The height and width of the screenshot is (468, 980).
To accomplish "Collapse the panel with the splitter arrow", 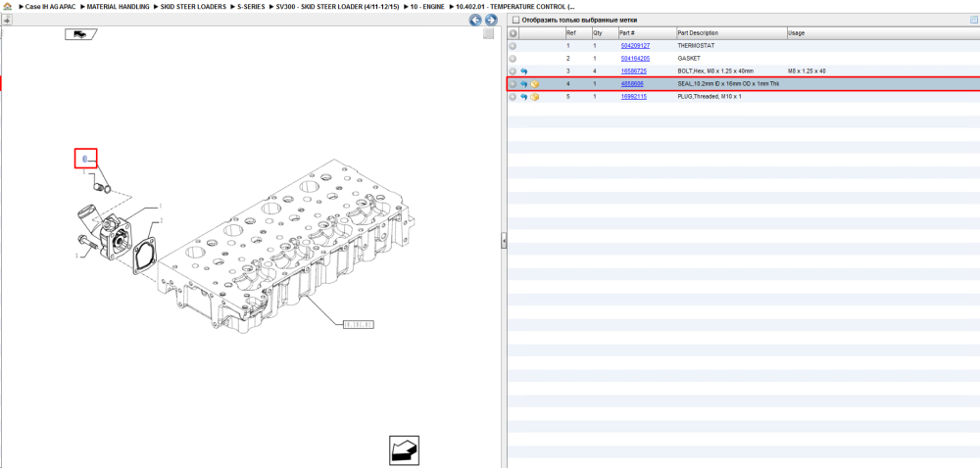I will 503,241.
